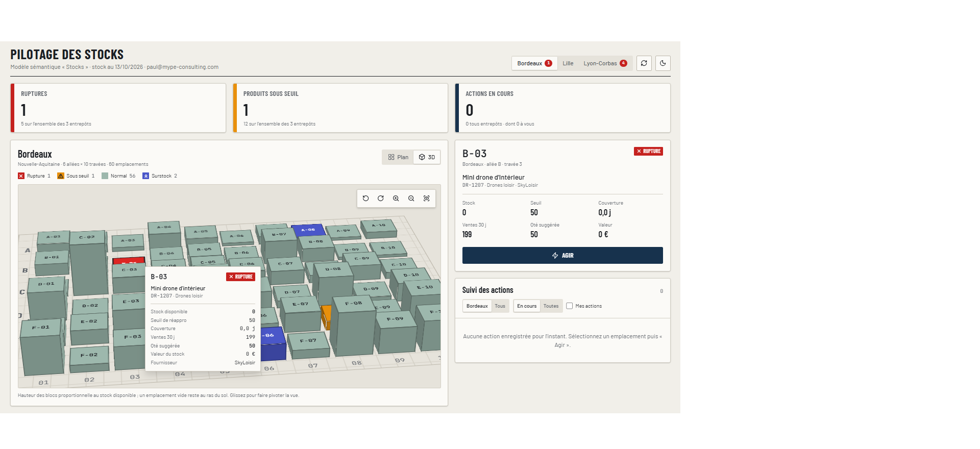
Task: Click the AGIR button
Action: coord(562,256)
